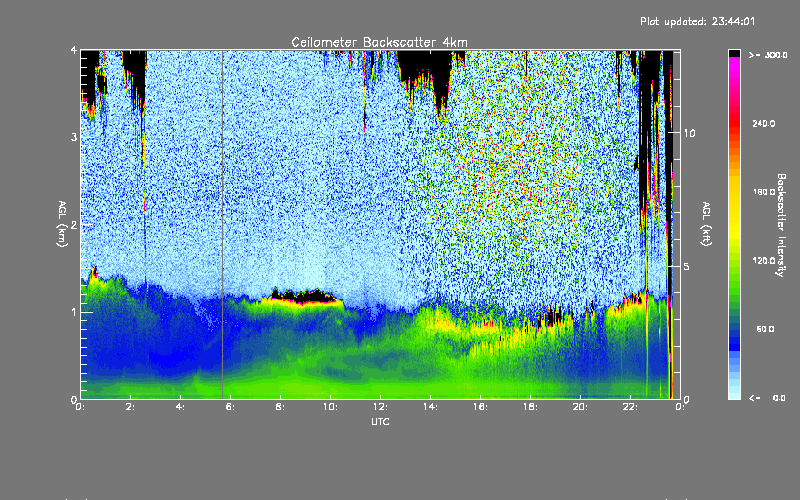
Task: Click the red band of the colorbar
Action: pos(734,122)
